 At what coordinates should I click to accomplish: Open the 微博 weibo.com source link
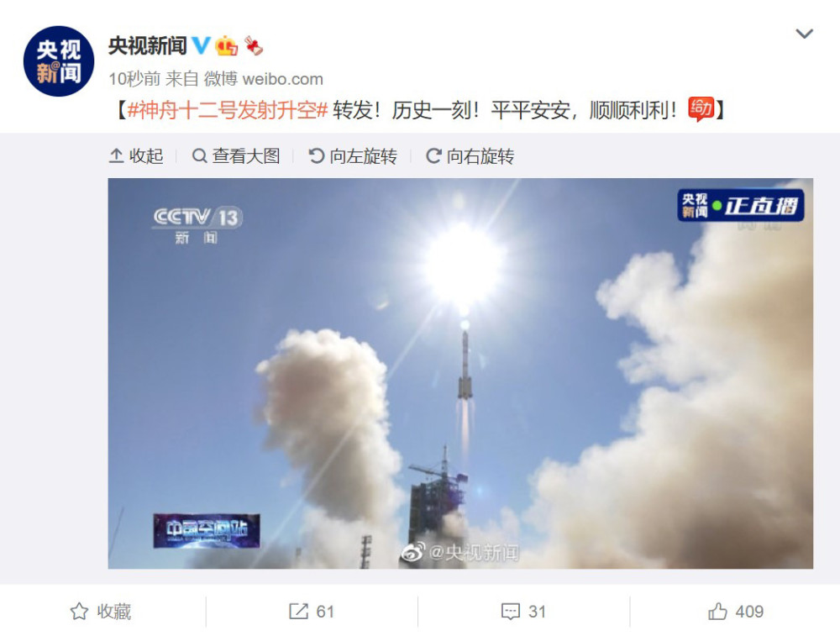(263, 79)
